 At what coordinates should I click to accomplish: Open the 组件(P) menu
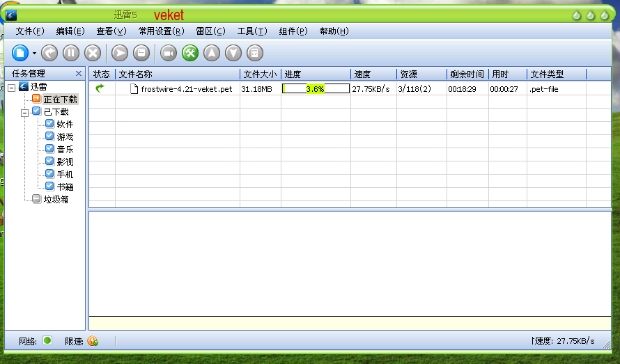point(293,31)
